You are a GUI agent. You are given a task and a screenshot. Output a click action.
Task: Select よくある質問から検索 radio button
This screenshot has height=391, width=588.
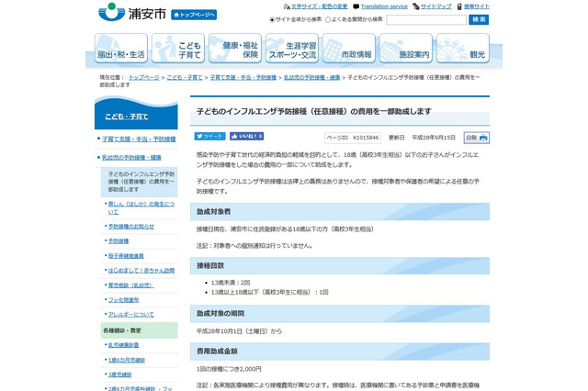[x=328, y=19]
